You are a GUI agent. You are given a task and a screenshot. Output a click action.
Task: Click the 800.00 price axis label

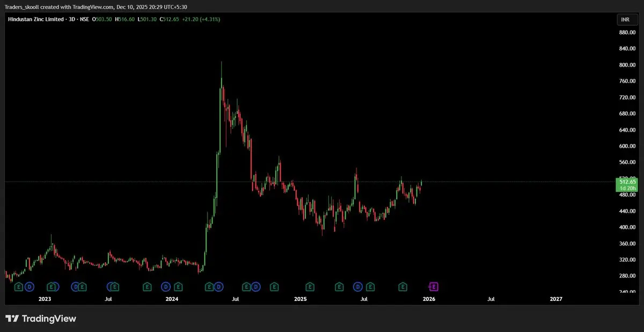coord(627,65)
